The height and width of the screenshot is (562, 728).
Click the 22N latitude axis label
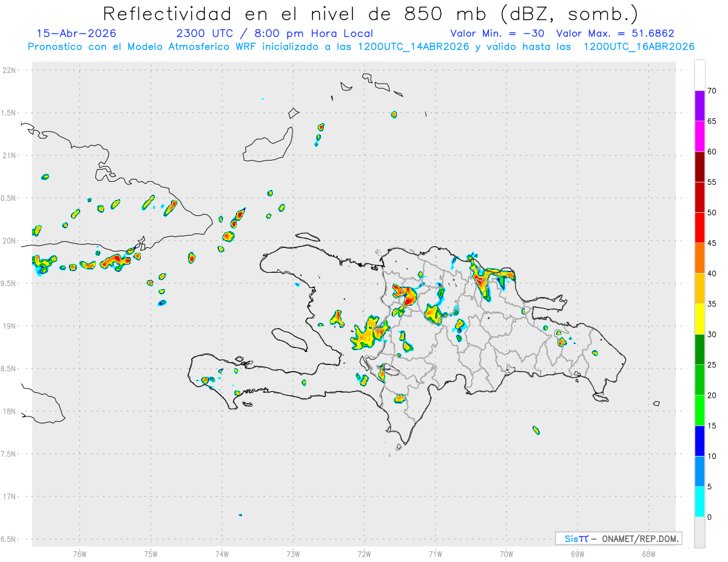click(10, 70)
